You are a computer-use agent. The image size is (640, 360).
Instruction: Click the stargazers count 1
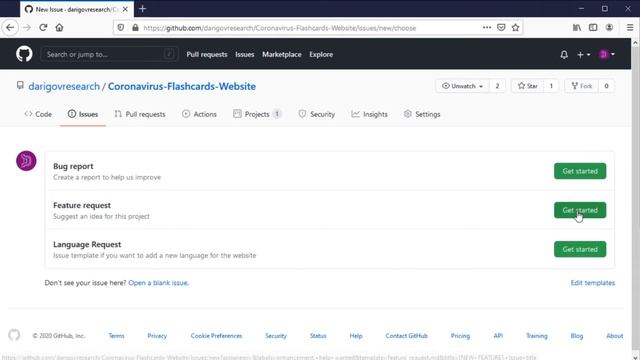pos(551,86)
